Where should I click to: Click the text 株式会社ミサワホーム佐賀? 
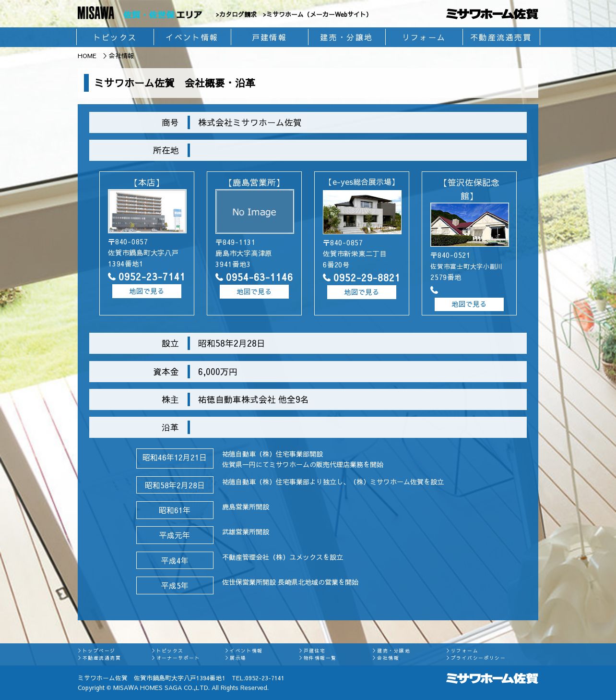click(x=249, y=122)
